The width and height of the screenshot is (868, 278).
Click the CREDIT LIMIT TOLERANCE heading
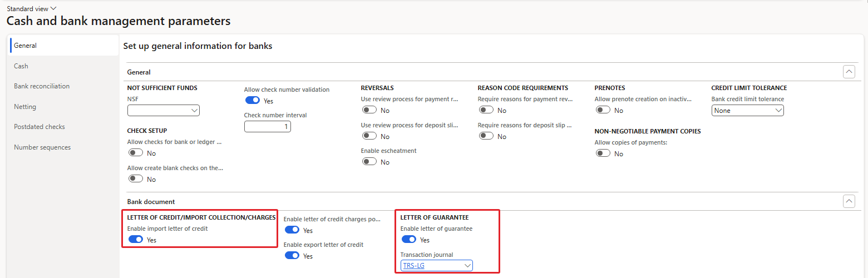(749, 88)
